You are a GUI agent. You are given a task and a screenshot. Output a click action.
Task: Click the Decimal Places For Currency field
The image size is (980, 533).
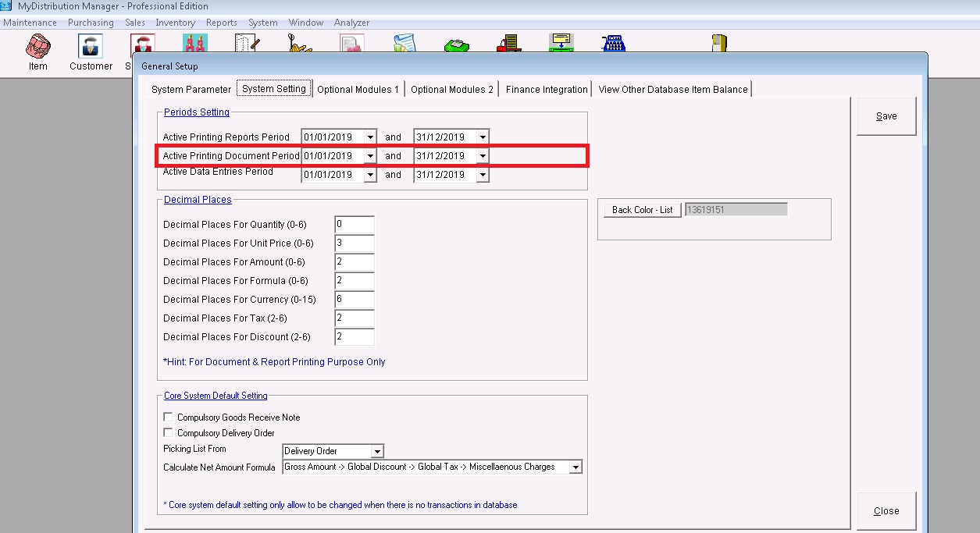[x=354, y=300]
